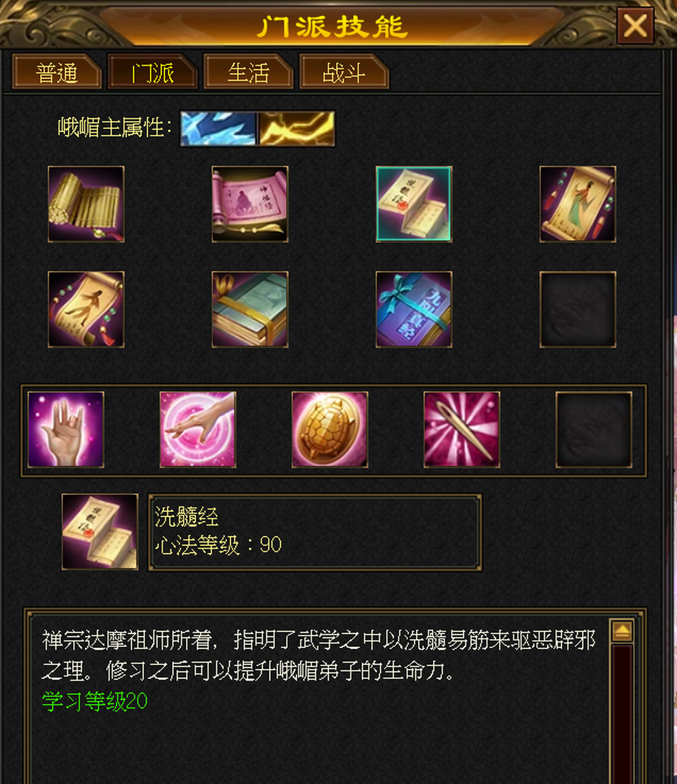Select the 九阴真经 purple book icon
The height and width of the screenshot is (784, 677).
[414, 310]
